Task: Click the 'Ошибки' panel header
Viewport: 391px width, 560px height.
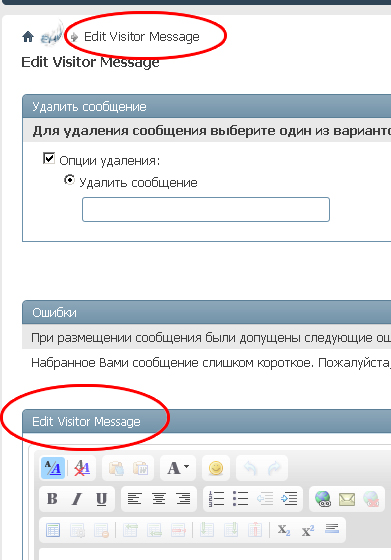Action: click(207, 312)
